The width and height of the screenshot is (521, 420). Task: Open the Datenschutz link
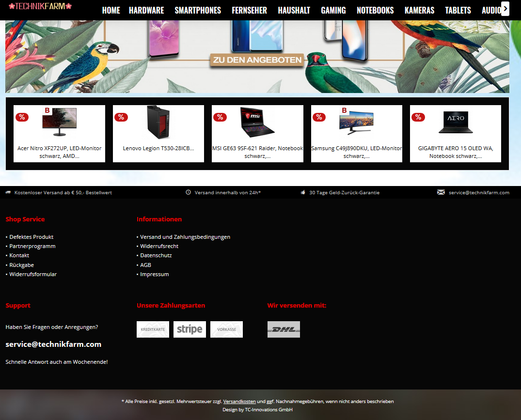click(156, 255)
